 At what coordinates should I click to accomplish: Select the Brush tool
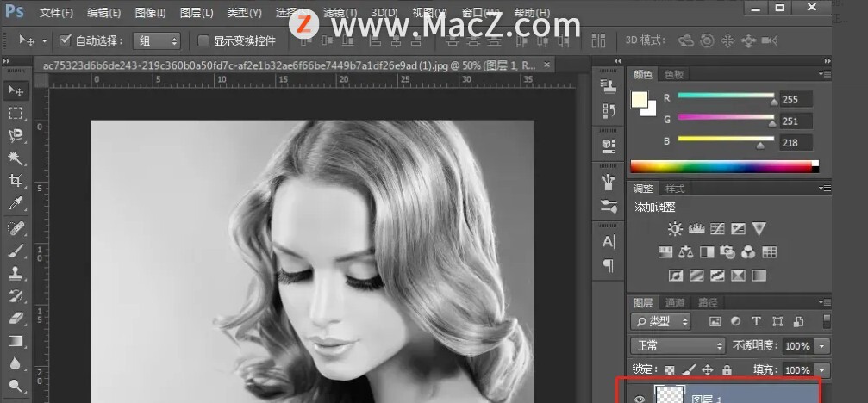click(16, 251)
